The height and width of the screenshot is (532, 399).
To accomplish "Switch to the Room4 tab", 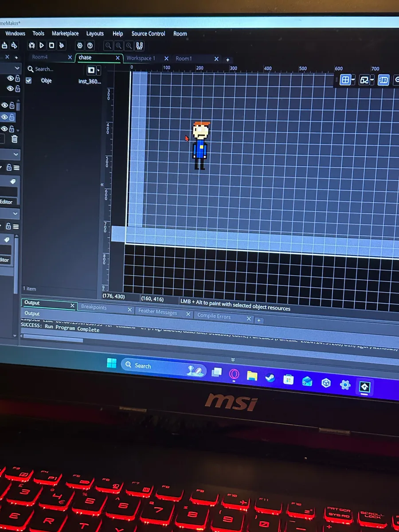I will point(40,57).
